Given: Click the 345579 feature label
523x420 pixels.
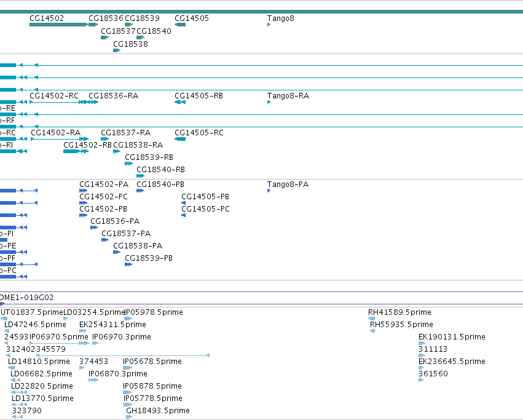Looking at the screenshot, I should click(50, 349).
